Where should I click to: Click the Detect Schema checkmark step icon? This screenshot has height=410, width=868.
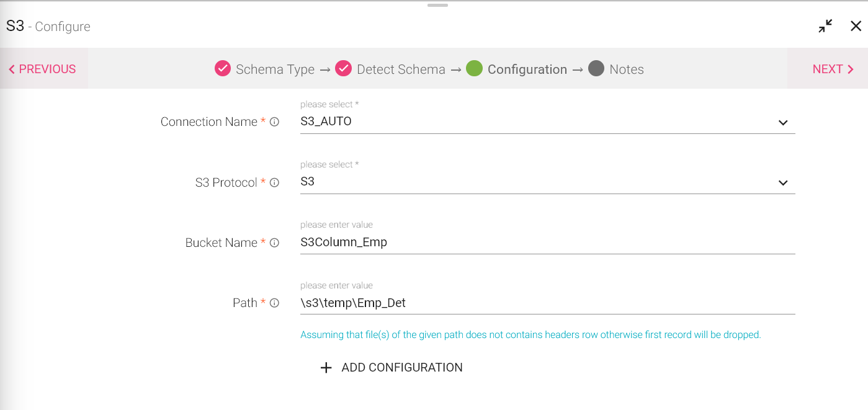point(344,69)
